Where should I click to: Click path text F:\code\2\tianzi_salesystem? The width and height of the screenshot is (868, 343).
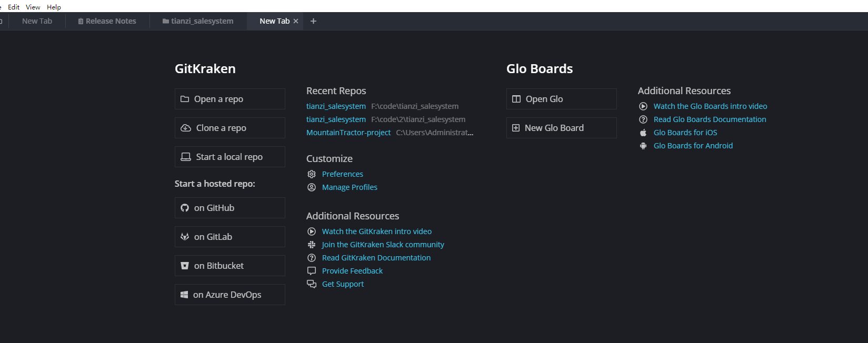(x=418, y=119)
